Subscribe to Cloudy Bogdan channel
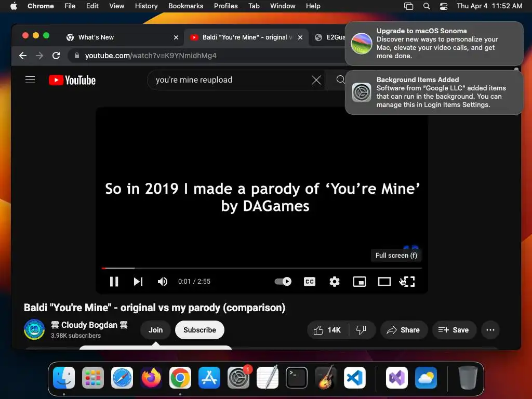 199,330
